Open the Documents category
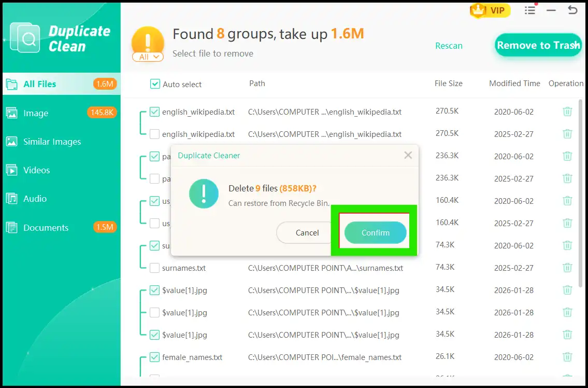Image resolution: width=588 pixels, height=388 pixels. click(46, 227)
